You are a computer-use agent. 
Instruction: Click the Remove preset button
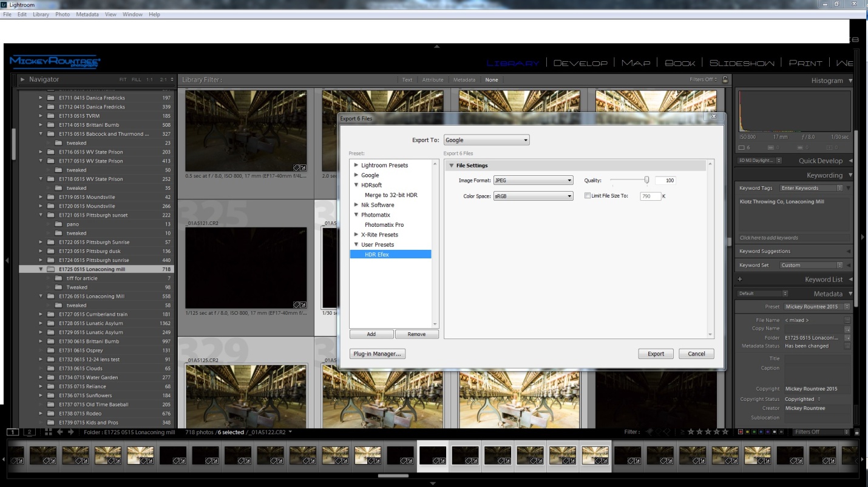(416, 334)
